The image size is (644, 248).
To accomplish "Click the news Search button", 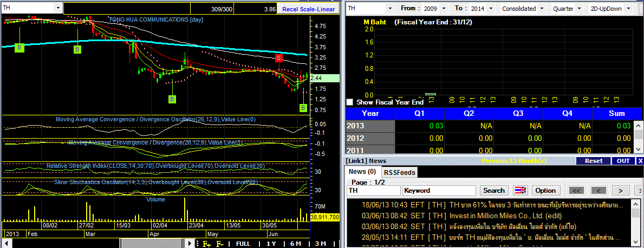I will coord(493,191).
